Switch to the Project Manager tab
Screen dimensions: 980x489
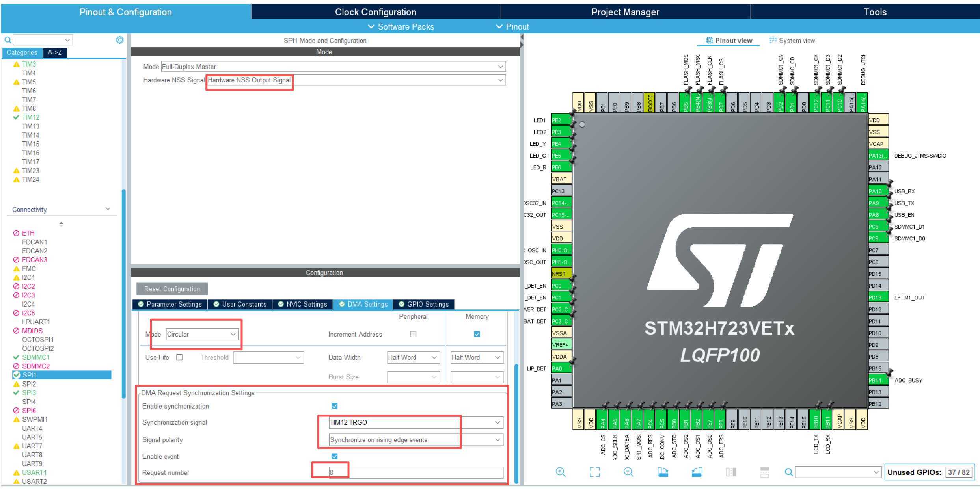[625, 12]
